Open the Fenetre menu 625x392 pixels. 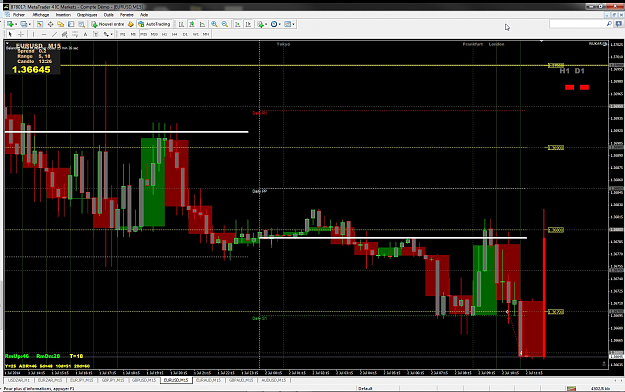(127, 15)
